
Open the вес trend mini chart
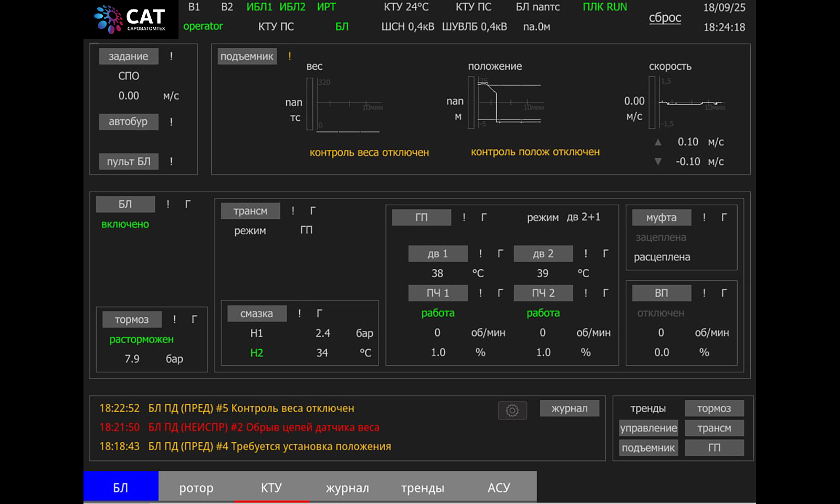(350, 104)
